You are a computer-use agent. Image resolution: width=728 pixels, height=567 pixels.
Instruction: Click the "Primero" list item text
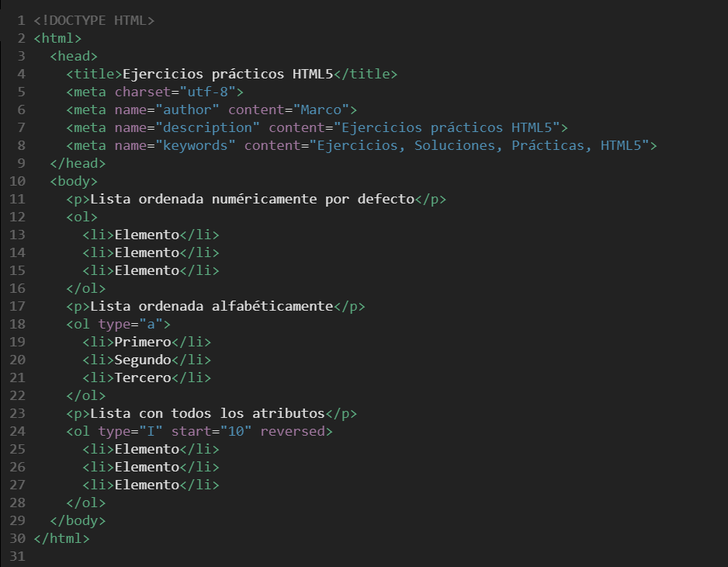click(143, 342)
